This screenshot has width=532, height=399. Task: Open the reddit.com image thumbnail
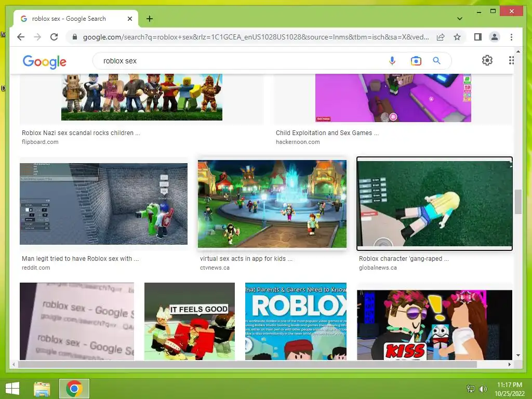(103, 204)
